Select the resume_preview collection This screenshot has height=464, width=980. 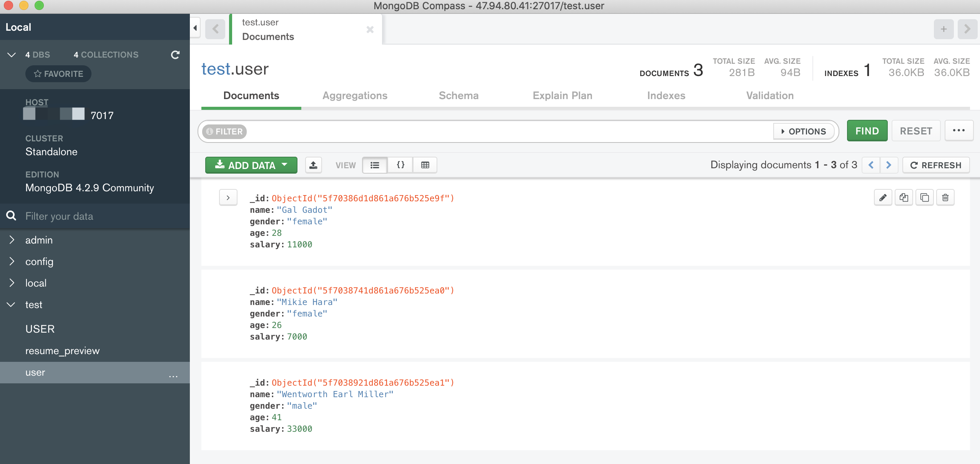(62, 351)
